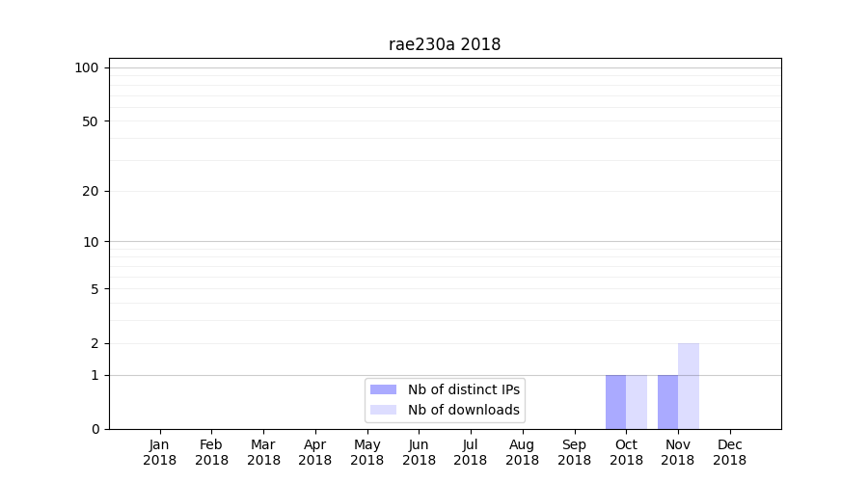
Task: Click the 20 y-axis tick label
Action: click(90, 191)
